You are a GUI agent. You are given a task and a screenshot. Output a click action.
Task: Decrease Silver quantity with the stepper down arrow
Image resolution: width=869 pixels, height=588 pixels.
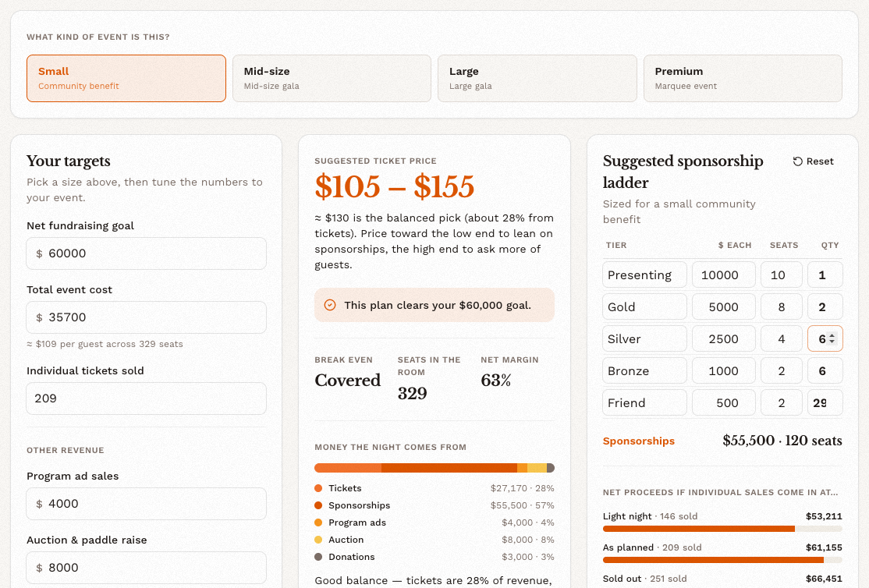[832, 342]
